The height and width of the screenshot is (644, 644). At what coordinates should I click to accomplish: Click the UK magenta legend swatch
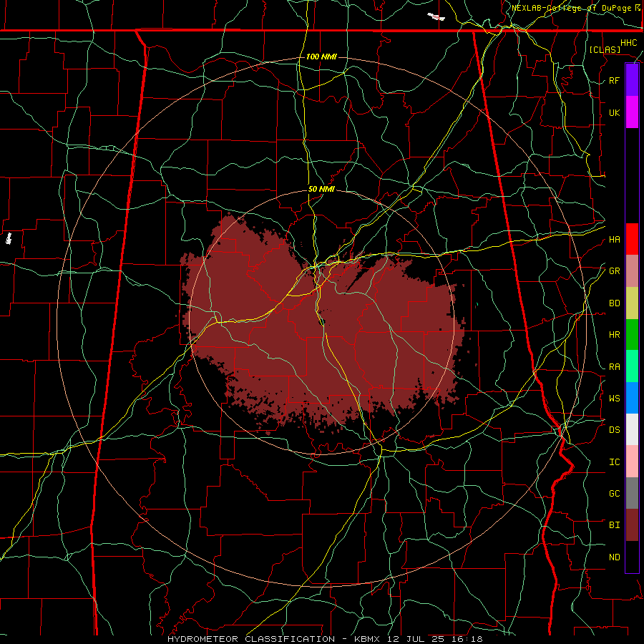632,112
